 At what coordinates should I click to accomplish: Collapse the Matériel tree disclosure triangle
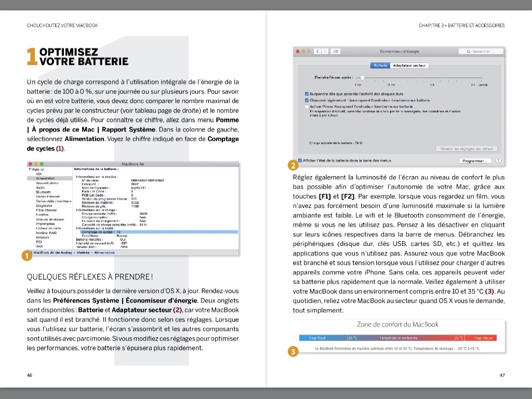(29, 169)
